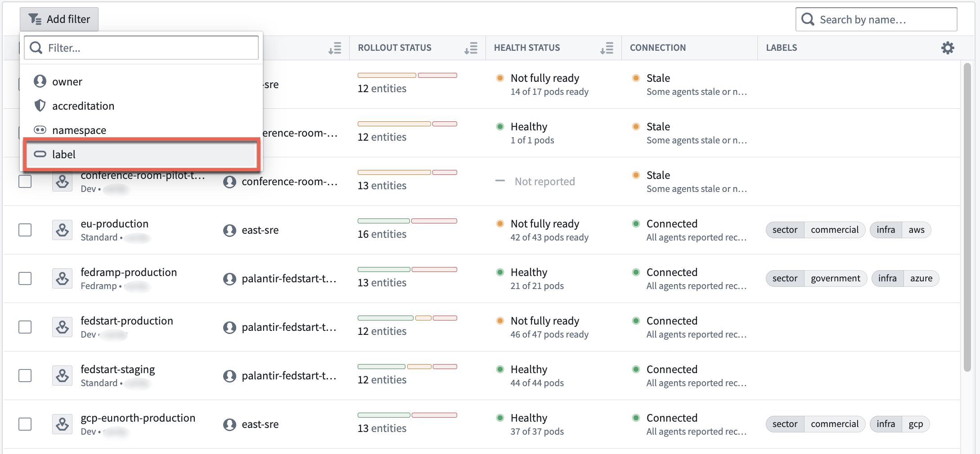Click owner icon in gcp-eunorth-production row
Image resolution: width=980 pixels, height=454 pixels.
(x=229, y=424)
